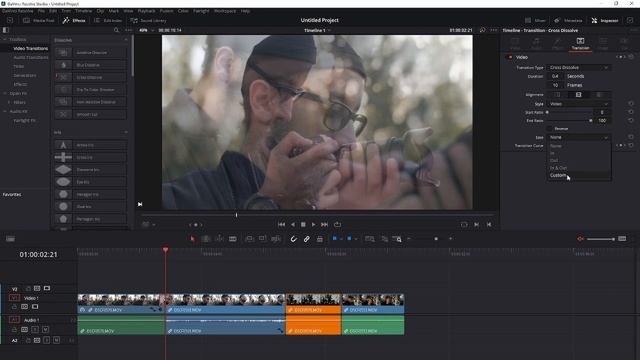
Task: Select the Smooth Cut transition
Action: (91, 115)
